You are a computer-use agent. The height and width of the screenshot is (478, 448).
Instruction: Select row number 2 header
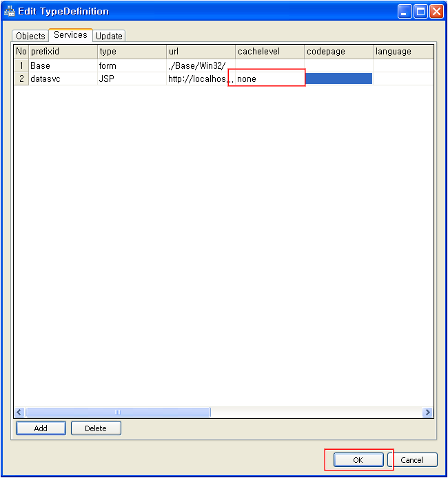(x=21, y=79)
